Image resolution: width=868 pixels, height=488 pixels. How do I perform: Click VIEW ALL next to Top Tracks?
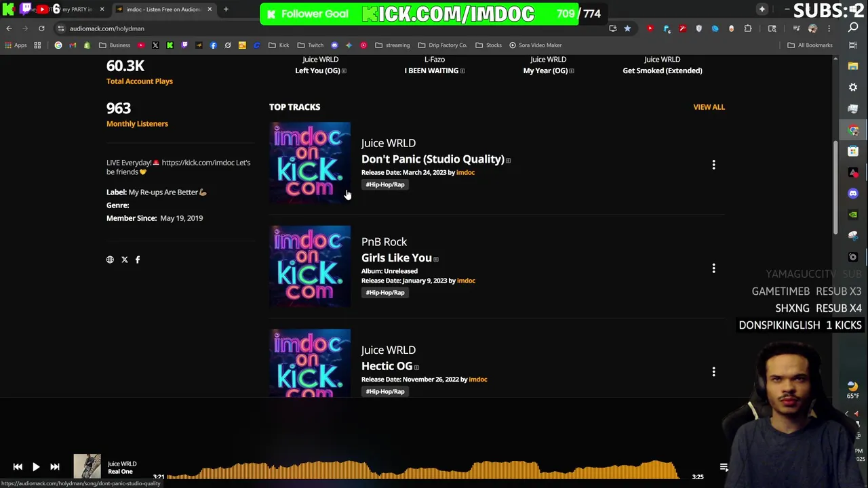tap(709, 107)
